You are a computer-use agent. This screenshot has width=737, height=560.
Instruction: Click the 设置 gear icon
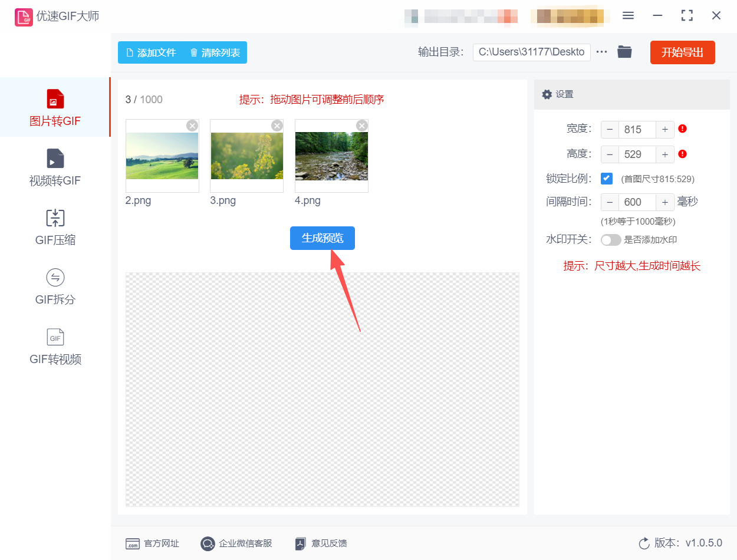547,94
